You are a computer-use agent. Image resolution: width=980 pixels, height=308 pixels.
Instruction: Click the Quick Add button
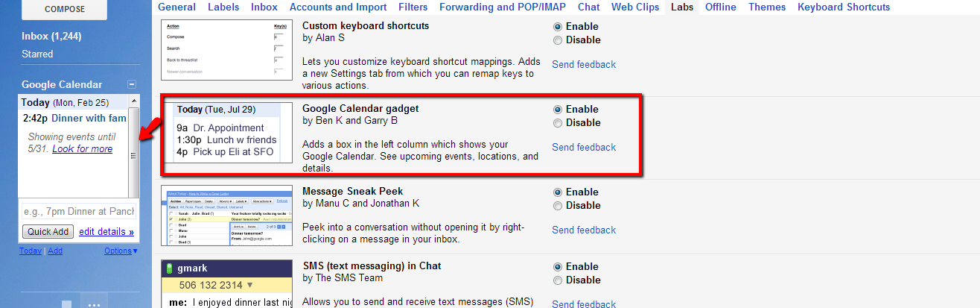[48, 232]
